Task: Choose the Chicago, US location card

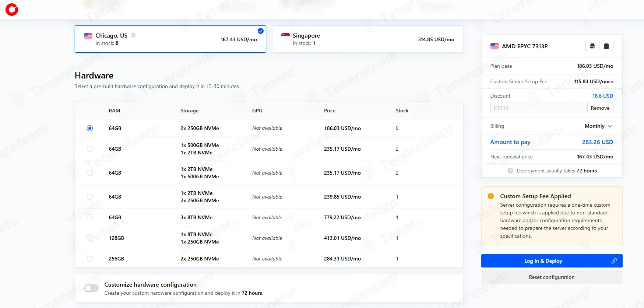Action: click(170, 39)
